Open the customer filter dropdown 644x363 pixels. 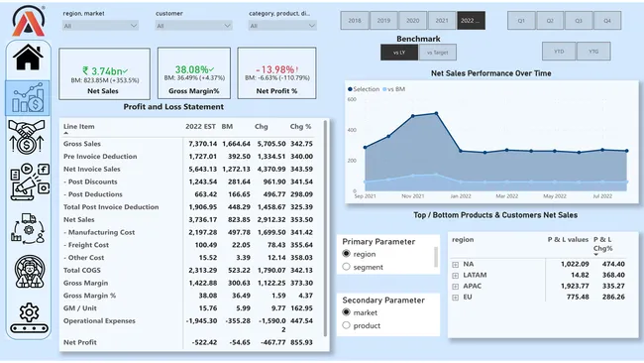click(x=193, y=26)
